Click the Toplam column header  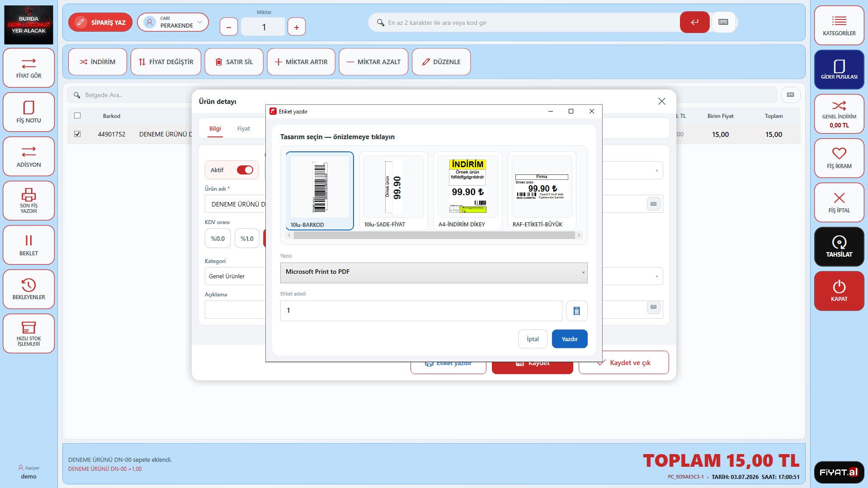(774, 116)
